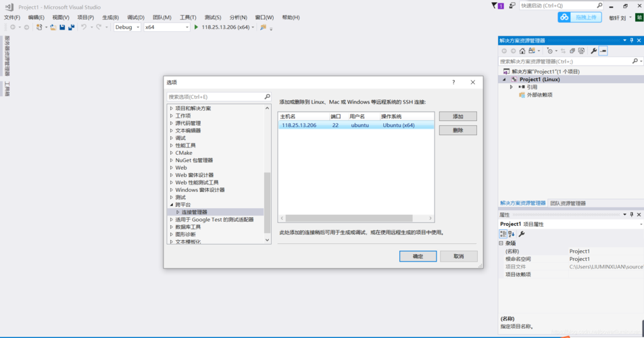Image resolution: width=644 pixels, height=338 pixels.
Task: Click the Alphabetical sort icon in Properties panel
Action: click(x=512, y=234)
